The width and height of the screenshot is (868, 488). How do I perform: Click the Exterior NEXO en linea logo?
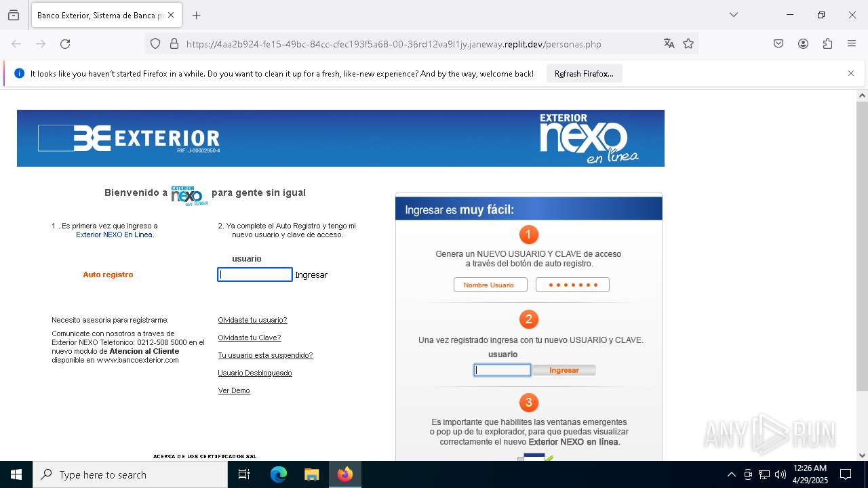coord(589,139)
